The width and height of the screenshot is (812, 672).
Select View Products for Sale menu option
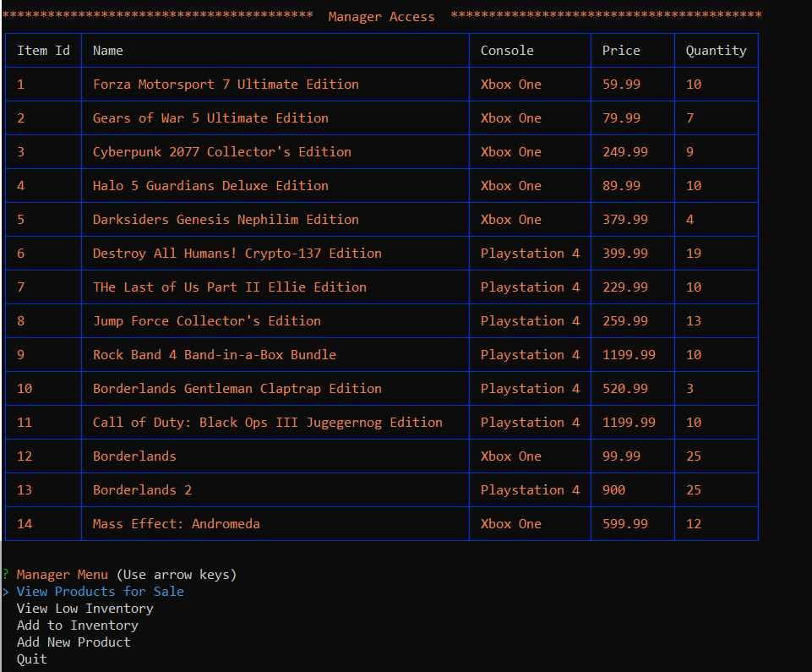[x=100, y=591]
